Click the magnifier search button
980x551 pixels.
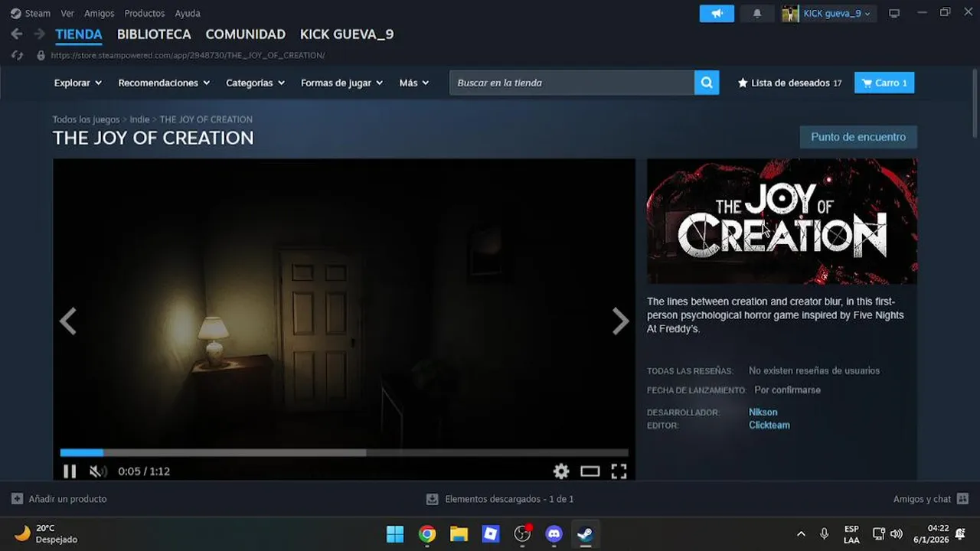(x=707, y=83)
